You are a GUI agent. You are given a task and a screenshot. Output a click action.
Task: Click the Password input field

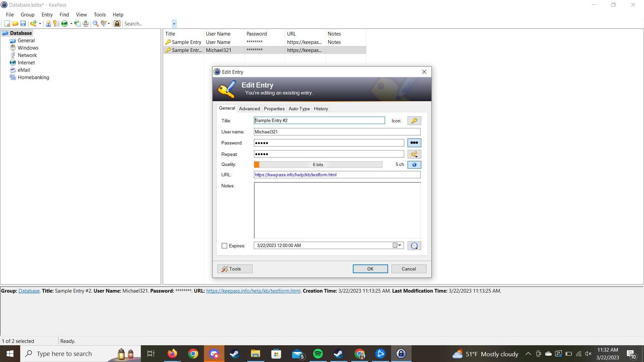click(329, 143)
